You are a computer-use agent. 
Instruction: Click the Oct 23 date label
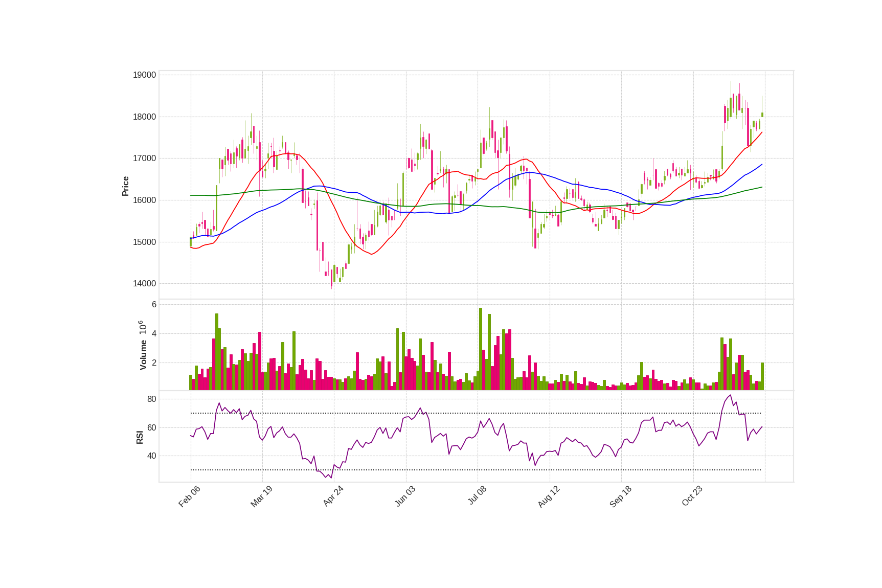pos(692,496)
